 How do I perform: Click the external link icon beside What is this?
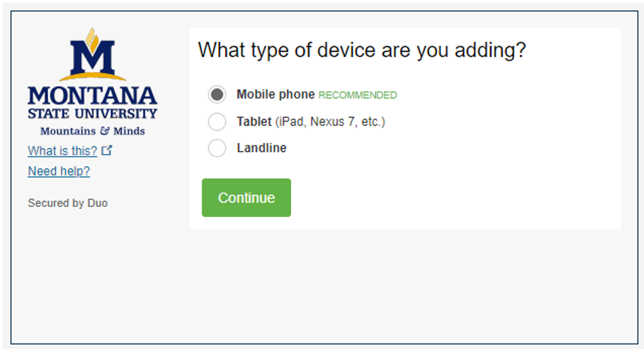[106, 151]
